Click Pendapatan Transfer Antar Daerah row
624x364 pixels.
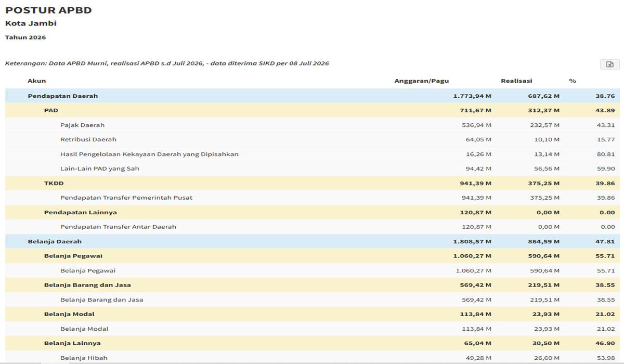pos(313,227)
